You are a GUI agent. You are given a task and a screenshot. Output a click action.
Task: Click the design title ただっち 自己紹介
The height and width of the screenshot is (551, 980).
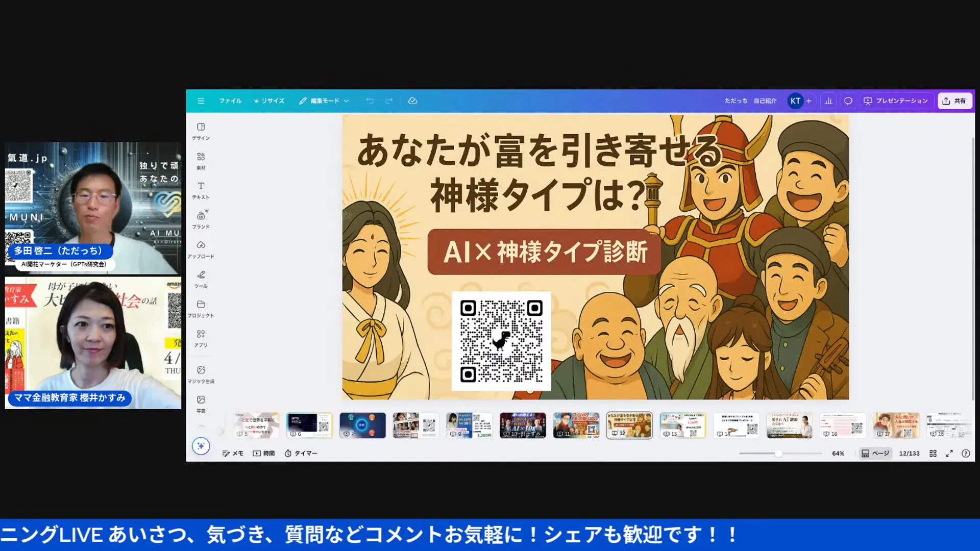point(750,101)
